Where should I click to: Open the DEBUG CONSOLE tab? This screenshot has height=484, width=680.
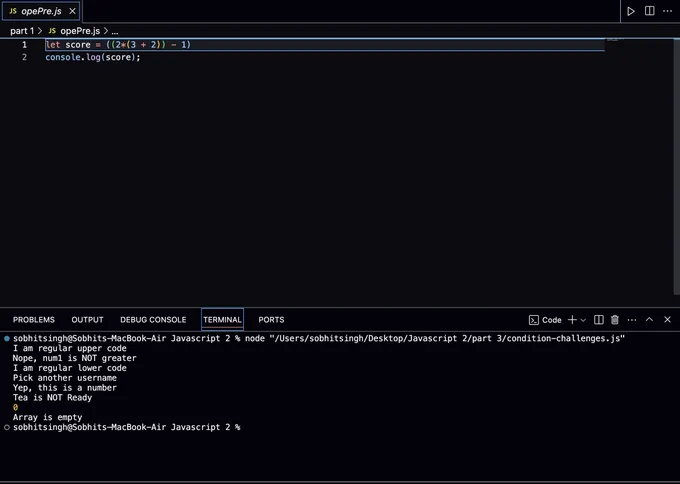pyautogui.click(x=153, y=320)
